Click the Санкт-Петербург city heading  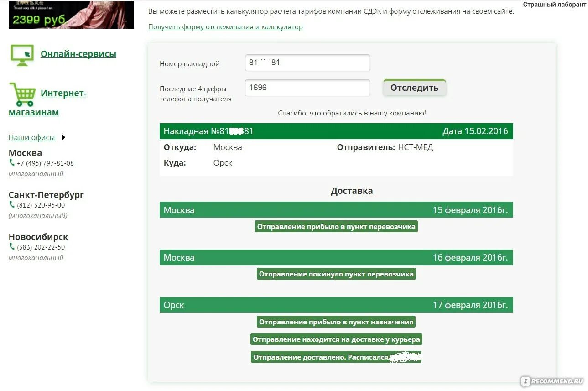pos(46,195)
